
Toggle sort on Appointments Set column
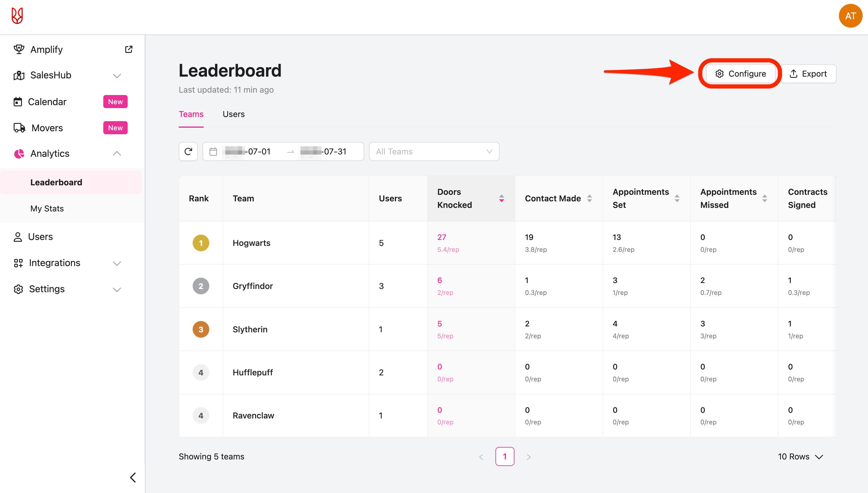677,198
